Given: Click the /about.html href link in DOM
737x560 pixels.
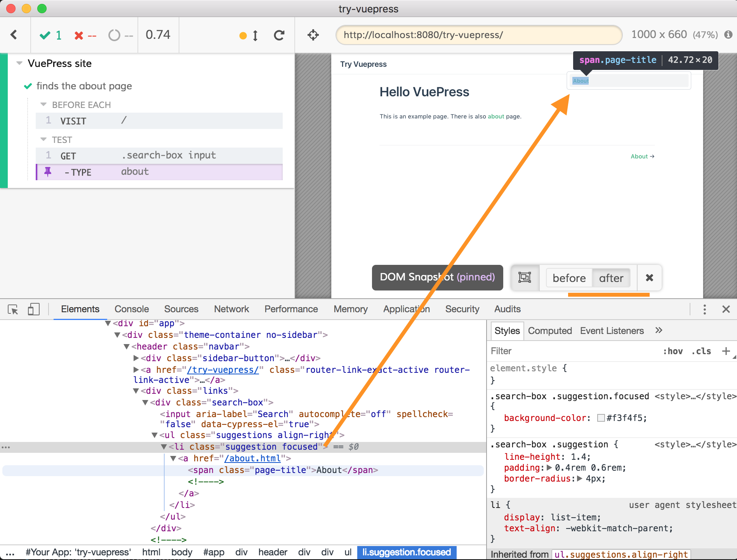Looking at the screenshot, I should coord(252,459).
